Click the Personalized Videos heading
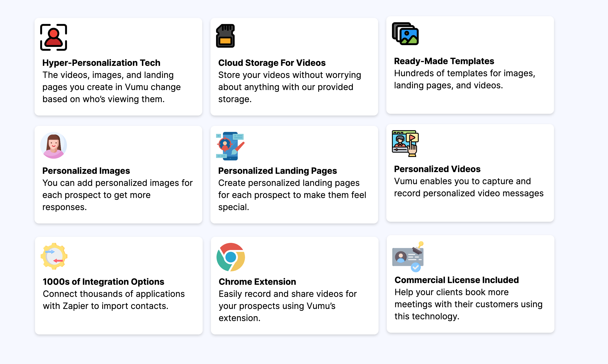The image size is (608, 364). point(437,169)
